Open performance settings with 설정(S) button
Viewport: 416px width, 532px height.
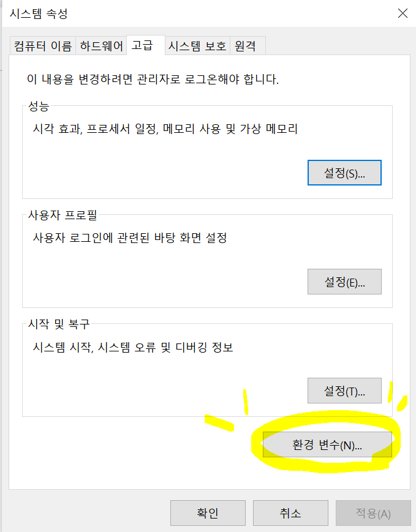point(344,173)
